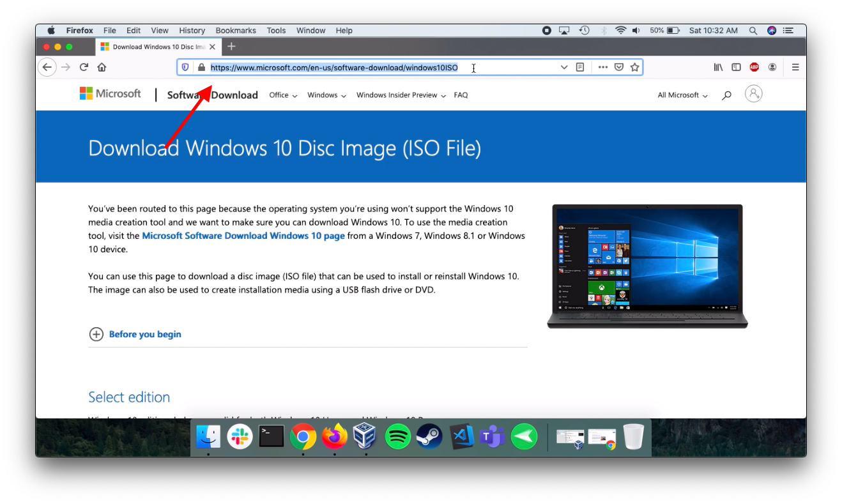Click the forward arrow button

point(65,67)
